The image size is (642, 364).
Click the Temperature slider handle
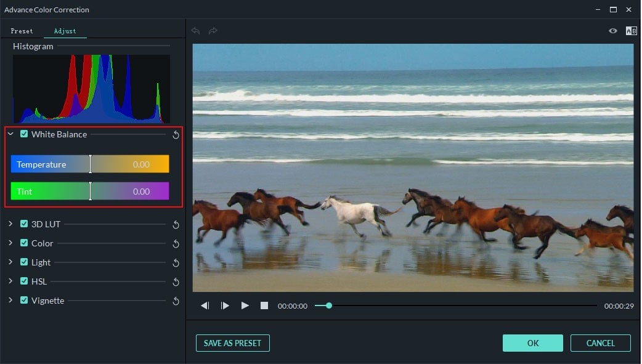point(90,164)
